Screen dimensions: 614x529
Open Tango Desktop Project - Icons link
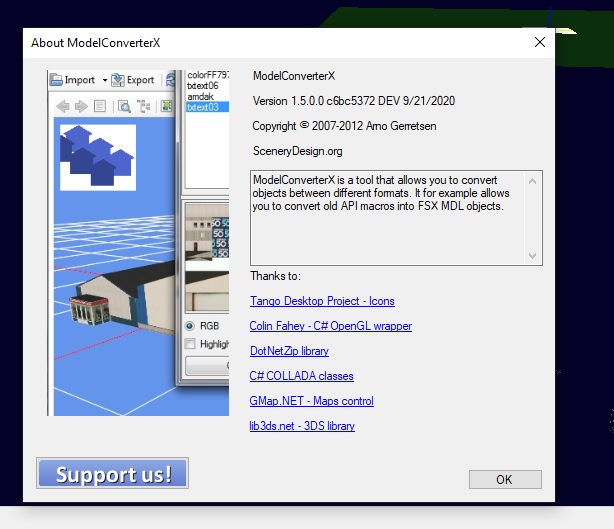point(322,301)
